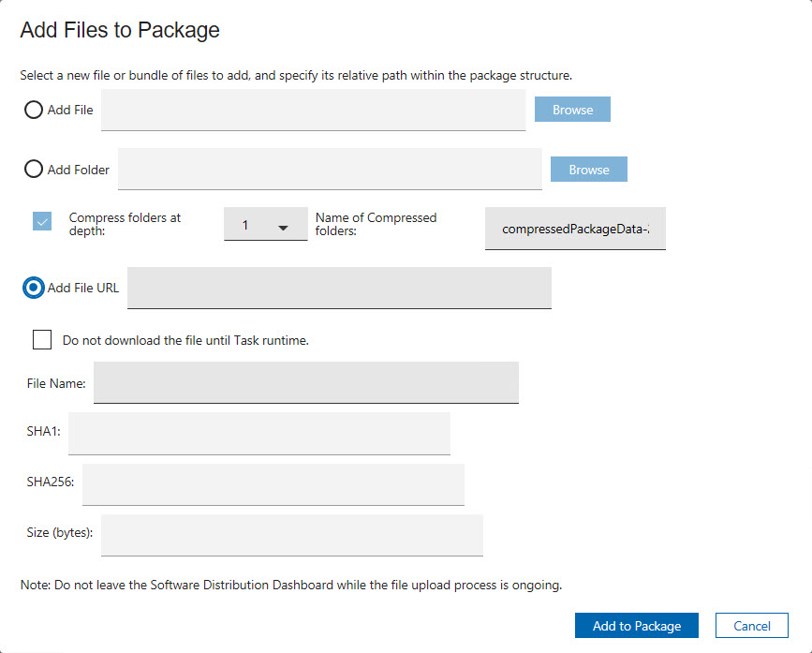
Task: Click the Cancel button
Action: (751, 625)
